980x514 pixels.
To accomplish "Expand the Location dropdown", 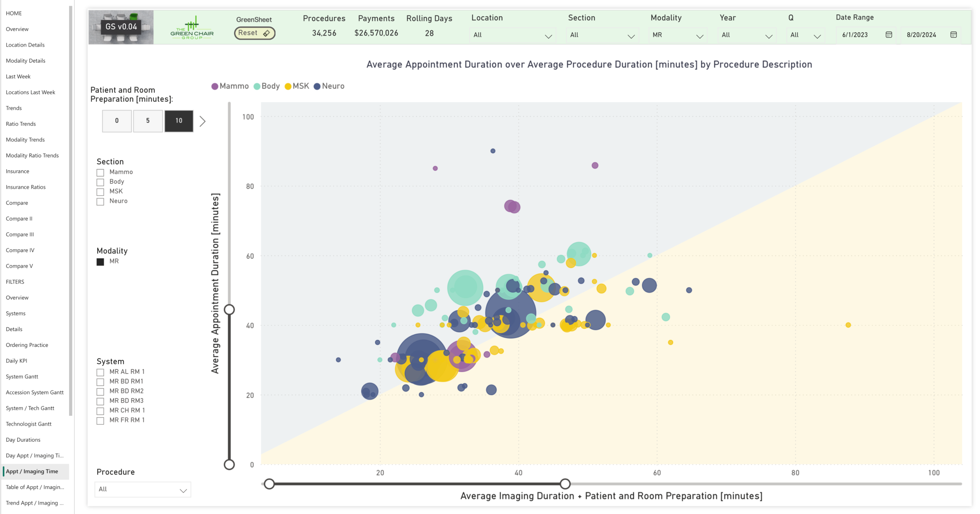I will 512,35.
